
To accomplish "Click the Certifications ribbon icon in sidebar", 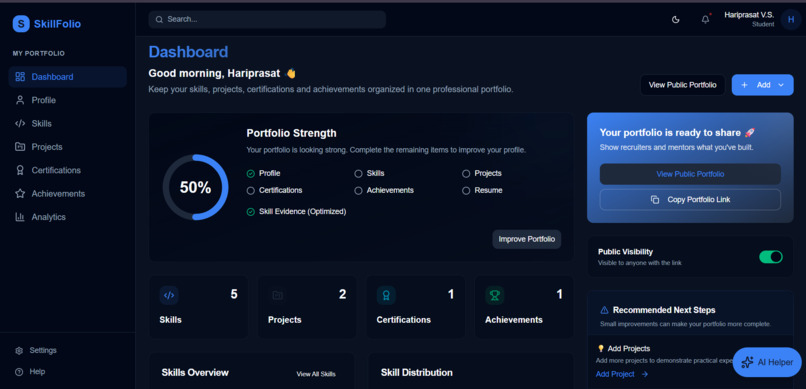I will pyautogui.click(x=20, y=170).
